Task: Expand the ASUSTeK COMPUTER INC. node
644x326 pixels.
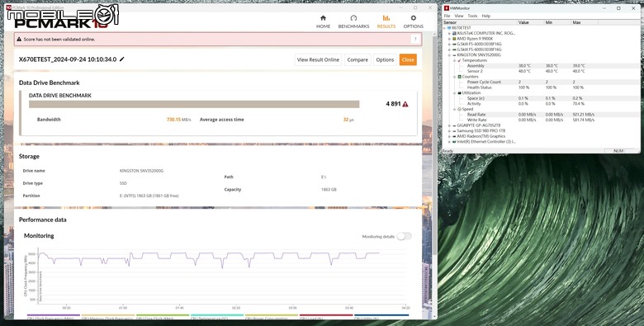Action: [x=449, y=33]
